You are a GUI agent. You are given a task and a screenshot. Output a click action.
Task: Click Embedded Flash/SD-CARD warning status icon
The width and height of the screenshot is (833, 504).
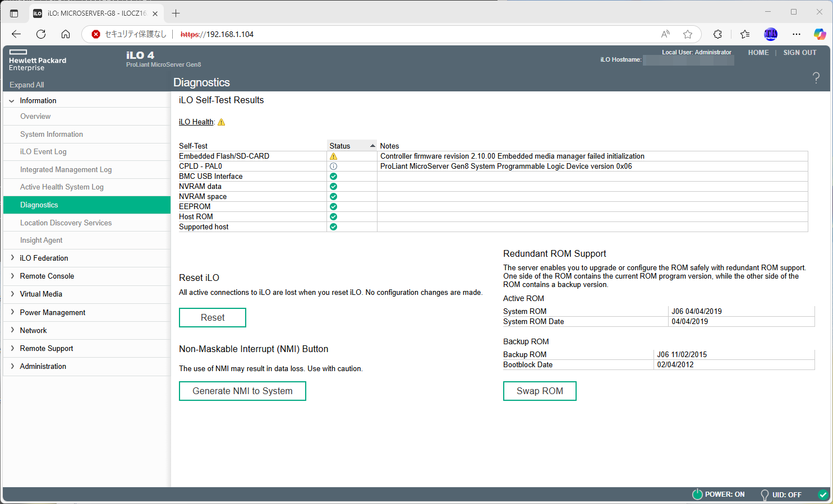pos(333,156)
